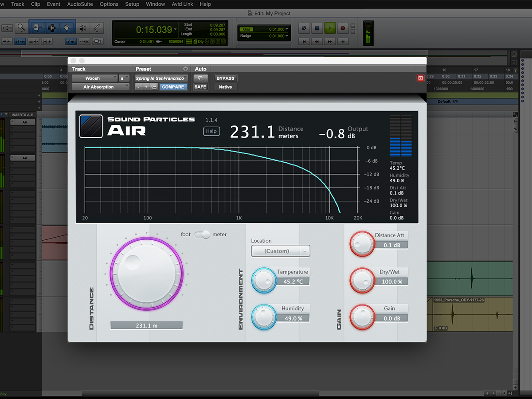Toggle Layered Editing button
The height and width of the screenshot is (399, 532).
[98, 41]
